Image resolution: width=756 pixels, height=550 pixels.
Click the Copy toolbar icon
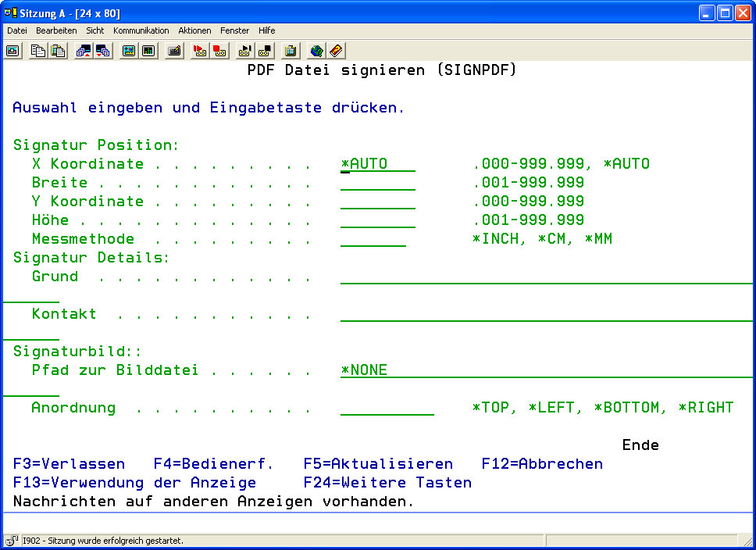(38, 51)
